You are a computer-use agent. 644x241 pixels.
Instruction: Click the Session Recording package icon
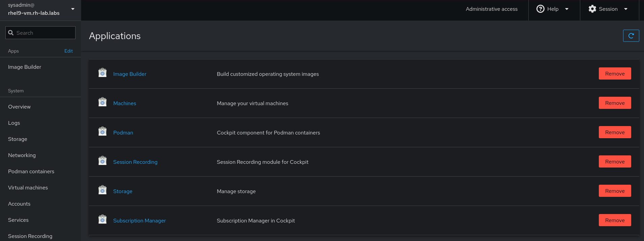coord(103,161)
